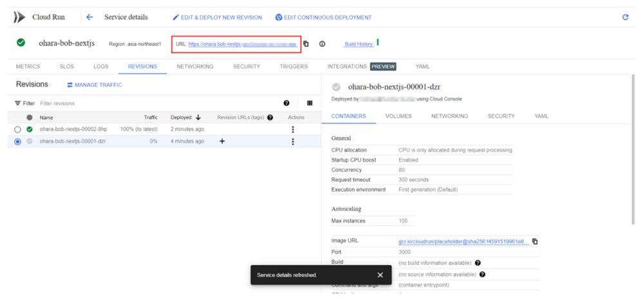Select the radio button for ohara-bob-nextjs-00002-8hp
This screenshot has height=305, width=644.
(x=17, y=129)
